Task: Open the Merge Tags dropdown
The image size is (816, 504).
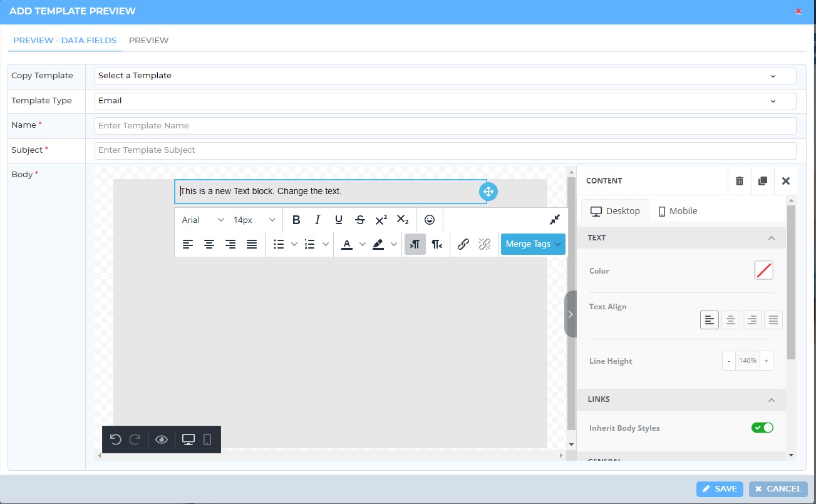Action: click(533, 244)
